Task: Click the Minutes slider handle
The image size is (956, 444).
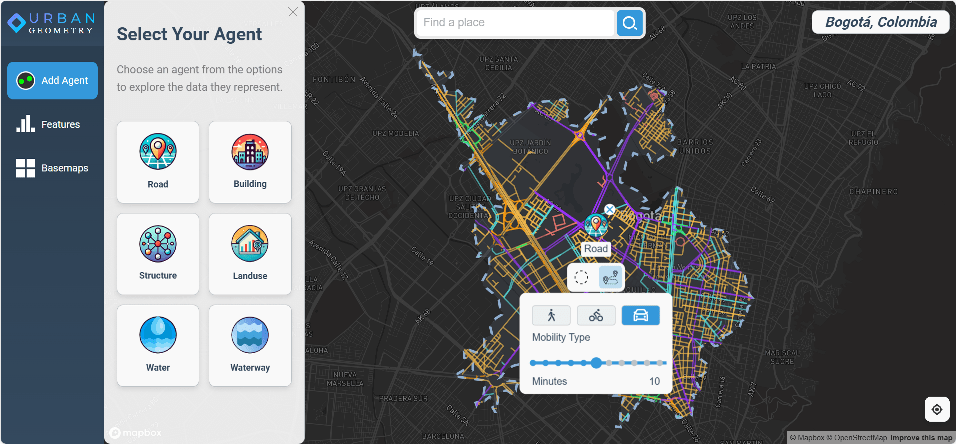Action: click(x=596, y=363)
